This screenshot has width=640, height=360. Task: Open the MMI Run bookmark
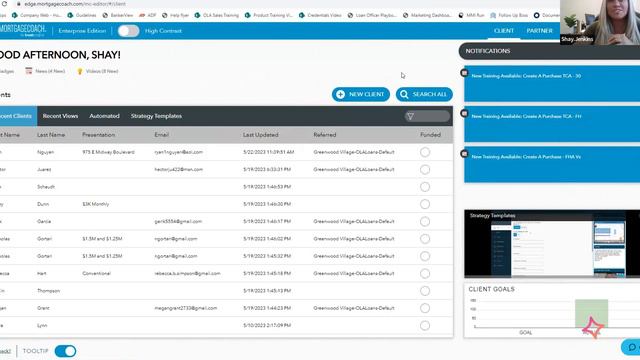tap(471, 15)
